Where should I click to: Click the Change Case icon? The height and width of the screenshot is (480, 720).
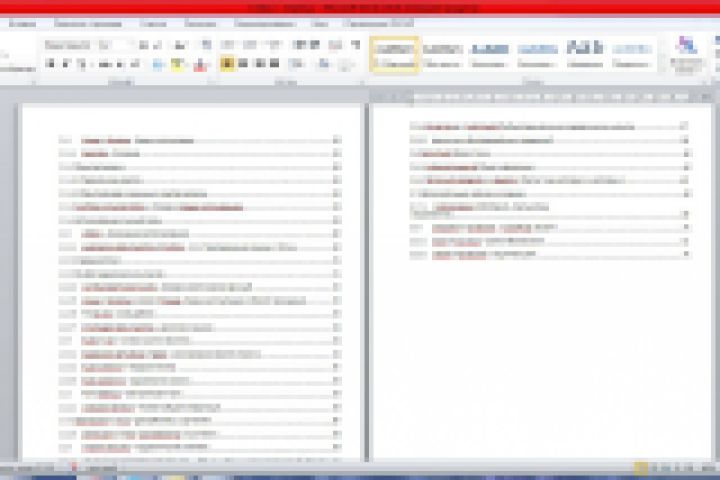180,45
